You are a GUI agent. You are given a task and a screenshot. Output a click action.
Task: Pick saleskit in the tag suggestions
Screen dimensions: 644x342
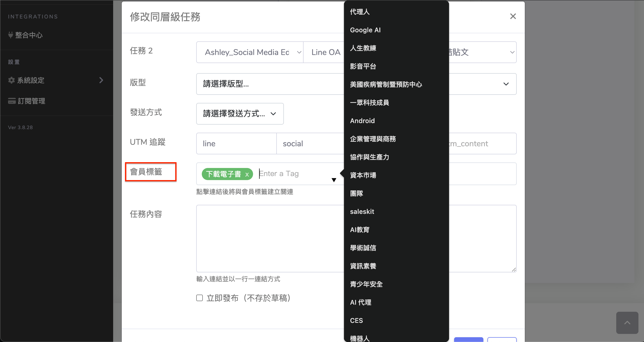tap(362, 212)
